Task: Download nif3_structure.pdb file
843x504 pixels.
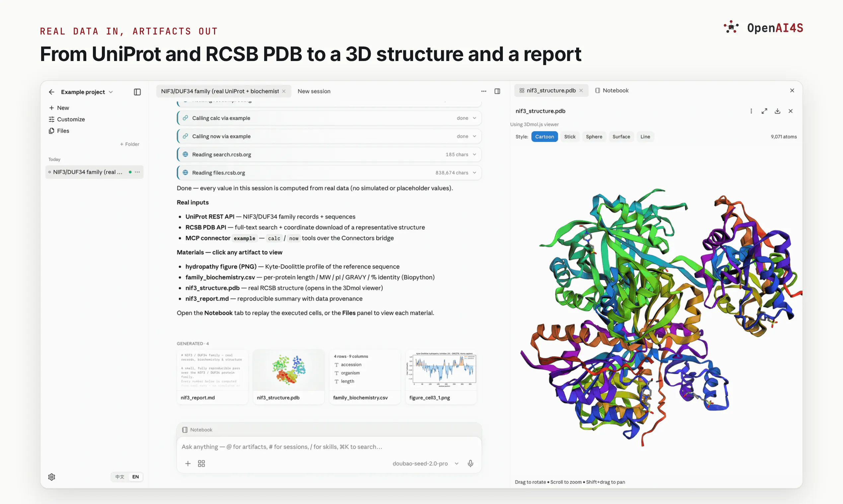Action: coord(777,111)
